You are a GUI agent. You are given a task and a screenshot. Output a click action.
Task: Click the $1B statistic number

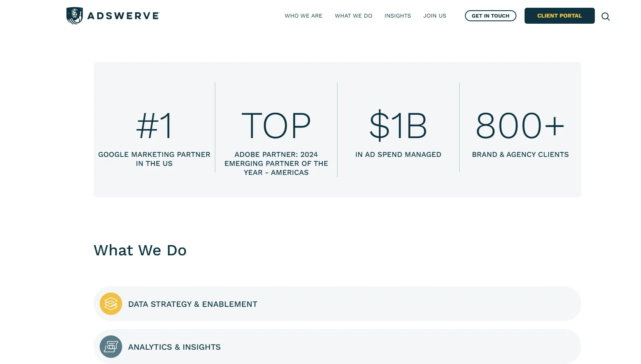tap(398, 125)
